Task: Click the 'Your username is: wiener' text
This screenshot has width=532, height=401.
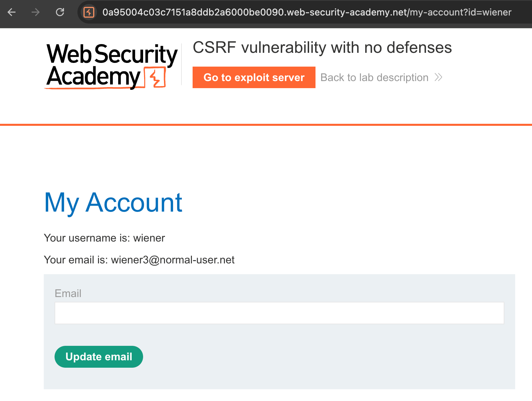Action: pos(104,238)
